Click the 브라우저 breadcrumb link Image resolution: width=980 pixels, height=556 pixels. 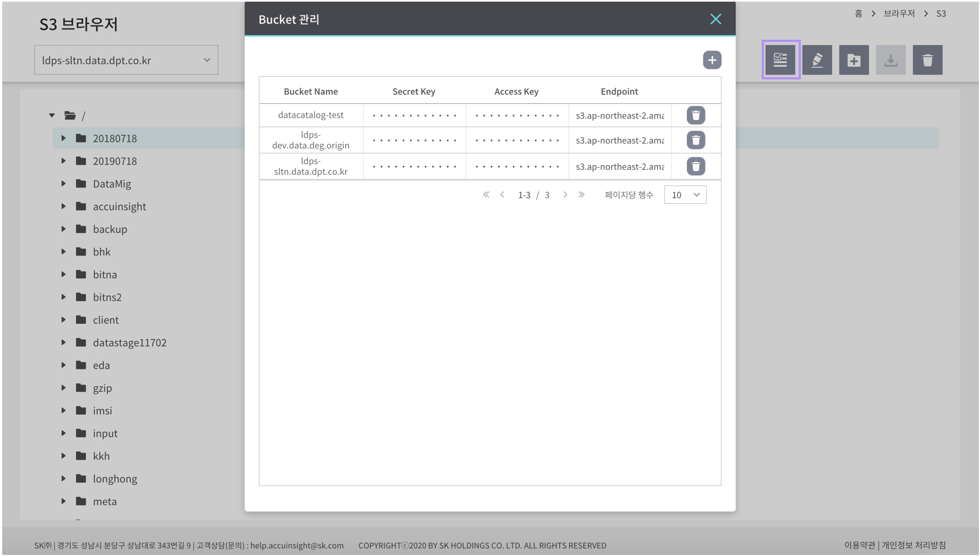[x=899, y=13]
